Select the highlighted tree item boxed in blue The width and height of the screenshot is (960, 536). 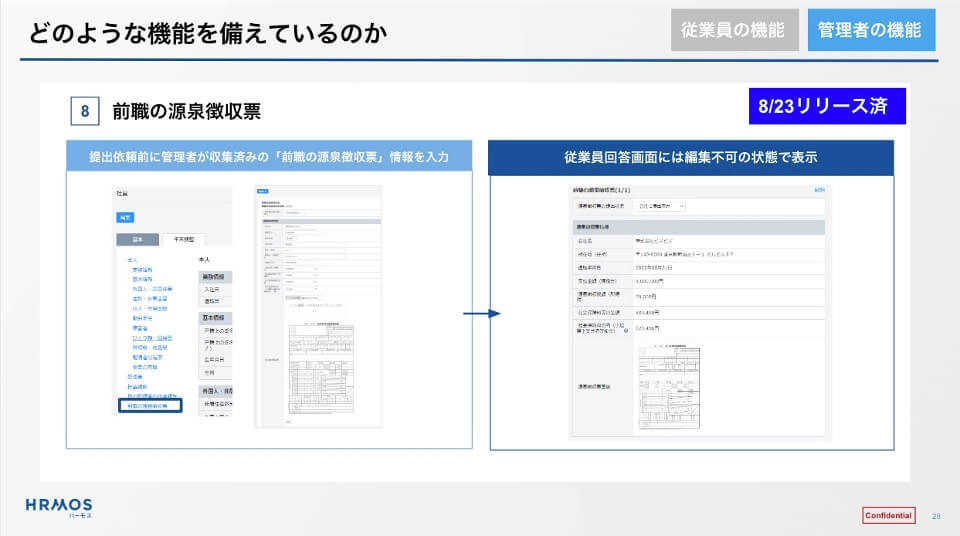[x=150, y=406]
